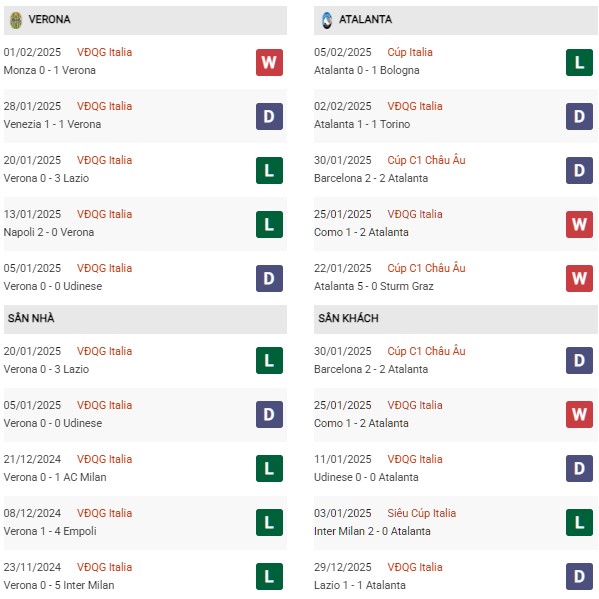Click the D badge for Venezia 1-1 Verona
Viewport: 599px width, 599px height.
pos(269,116)
